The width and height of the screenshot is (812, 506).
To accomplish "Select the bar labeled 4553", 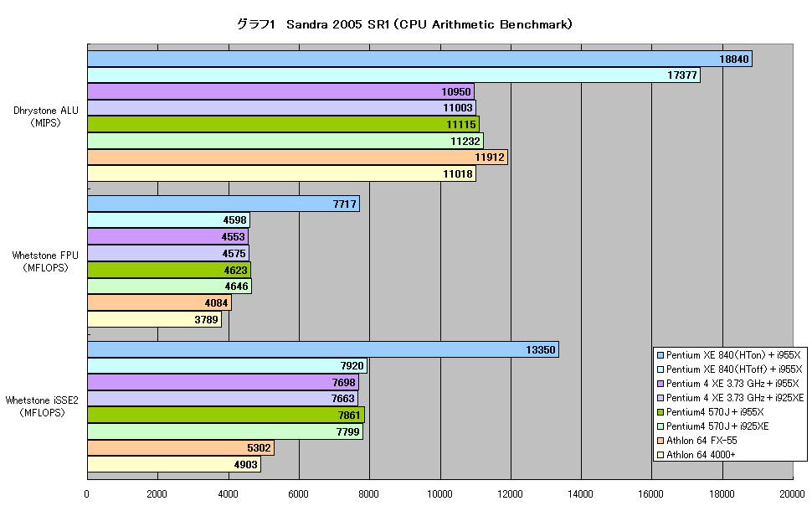I will coord(167,236).
